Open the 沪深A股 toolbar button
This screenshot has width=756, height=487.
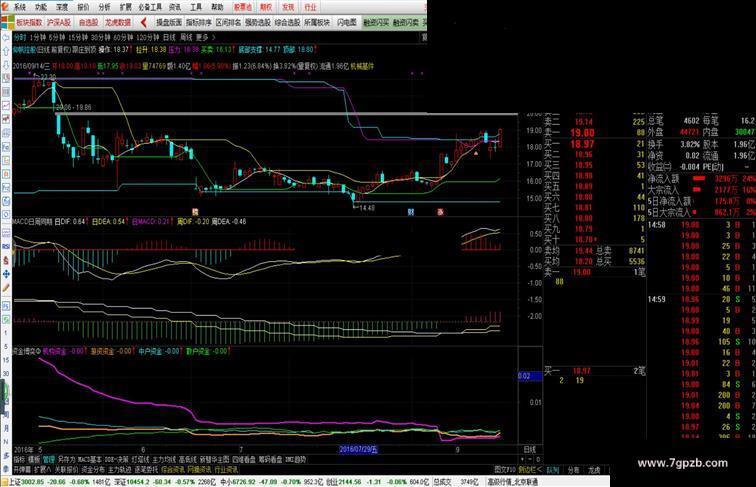(x=59, y=22)
